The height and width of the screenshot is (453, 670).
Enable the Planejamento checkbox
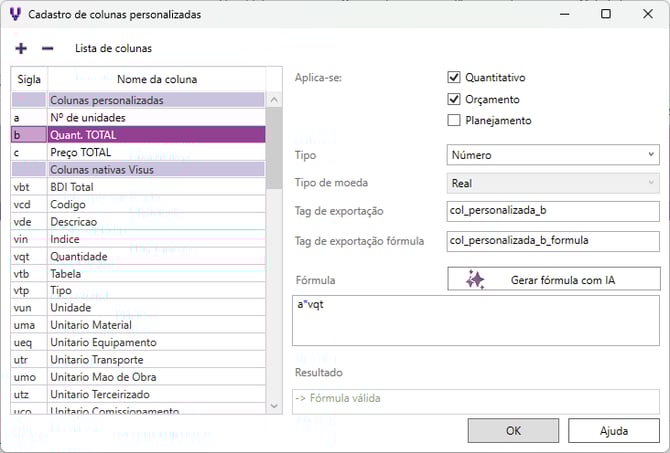point(454,121)
